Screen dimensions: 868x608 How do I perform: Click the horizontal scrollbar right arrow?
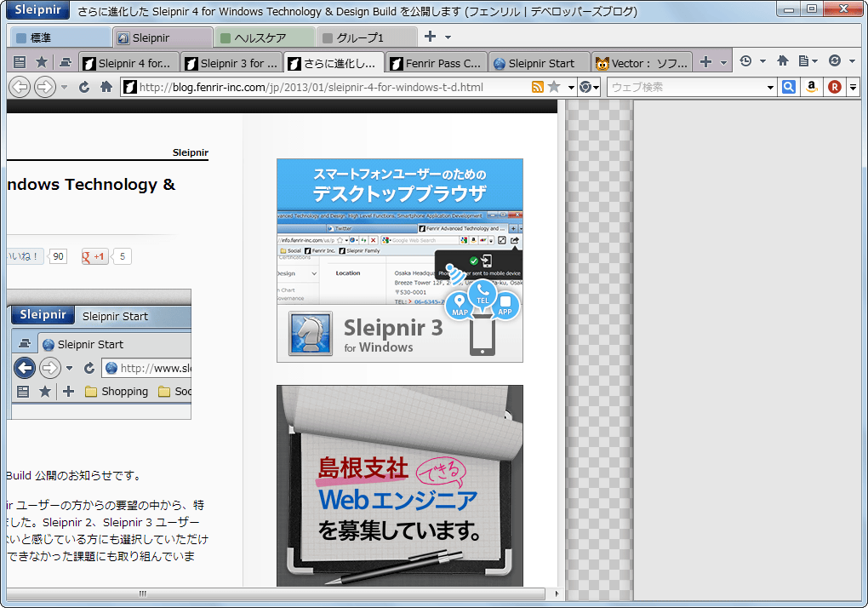(557, 594)
